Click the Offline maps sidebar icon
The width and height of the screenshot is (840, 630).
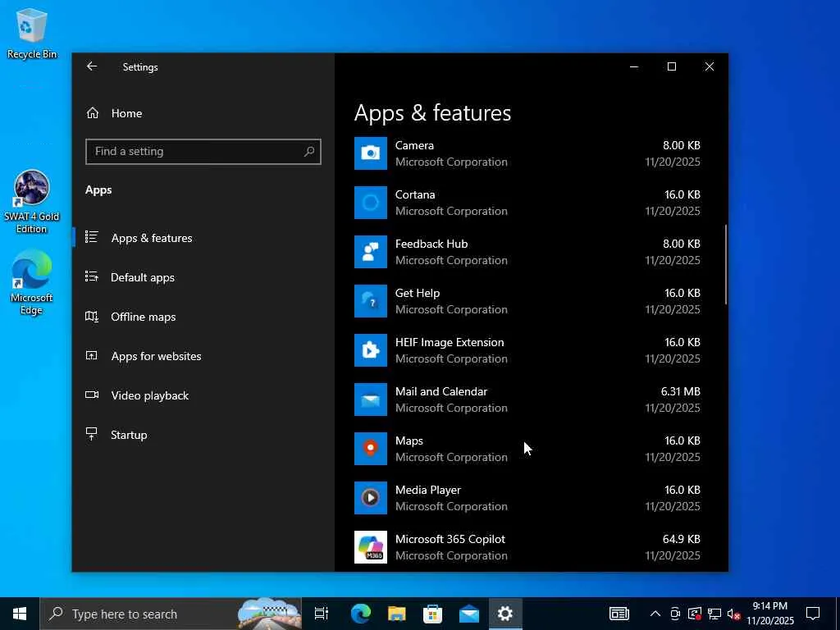92,317
